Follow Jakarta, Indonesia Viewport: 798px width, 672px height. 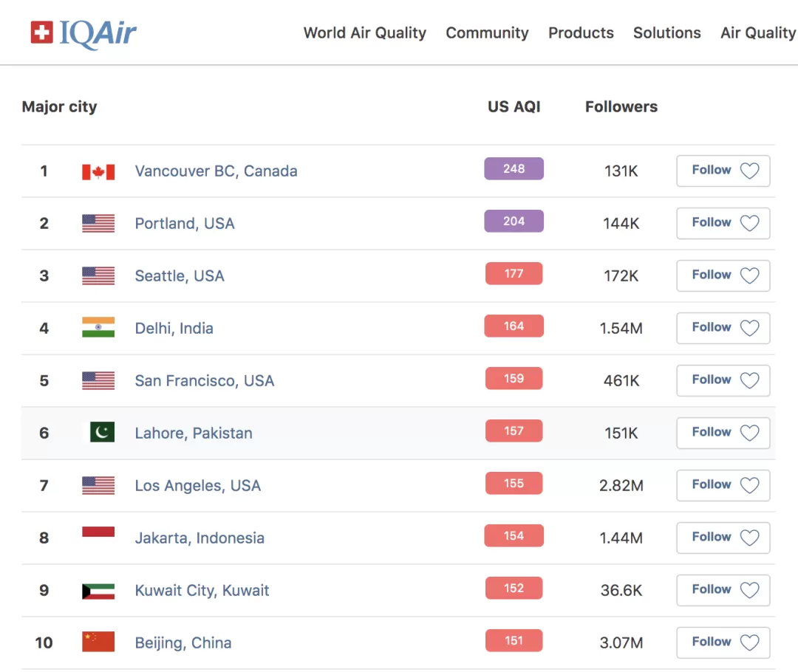tap(723, 538)
